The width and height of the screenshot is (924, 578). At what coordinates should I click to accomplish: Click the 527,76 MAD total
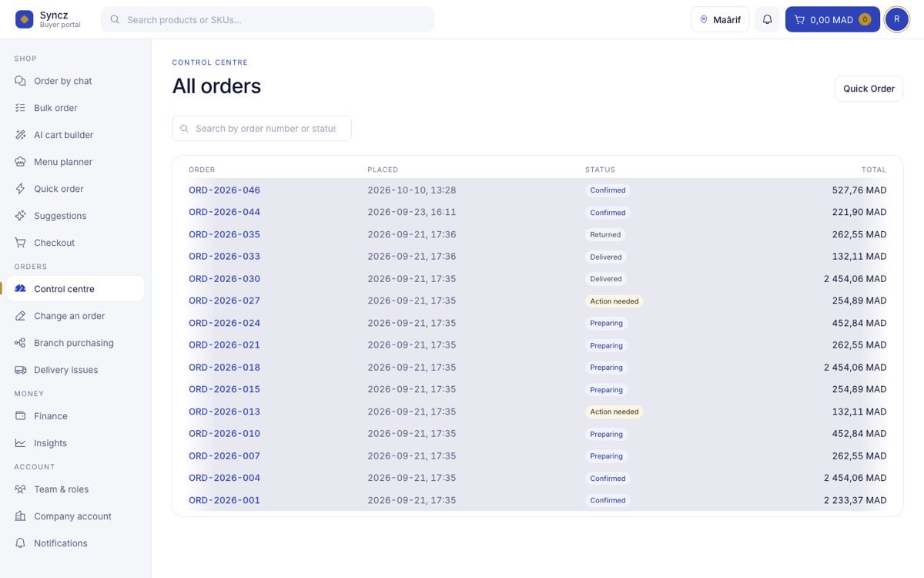coord(859,190)
